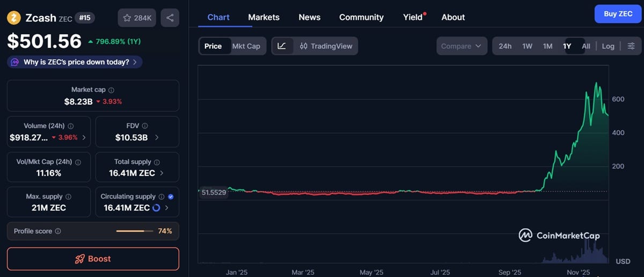The height and width of the screenshot is (277, 644).
Task: Open the Markets tab
Action: 264,17
